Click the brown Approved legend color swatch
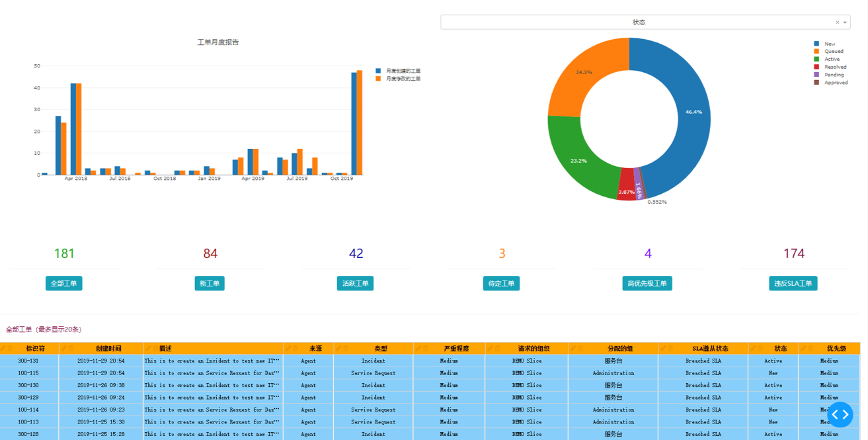Viewport: 868px width, 440px height. pos(816,83)
